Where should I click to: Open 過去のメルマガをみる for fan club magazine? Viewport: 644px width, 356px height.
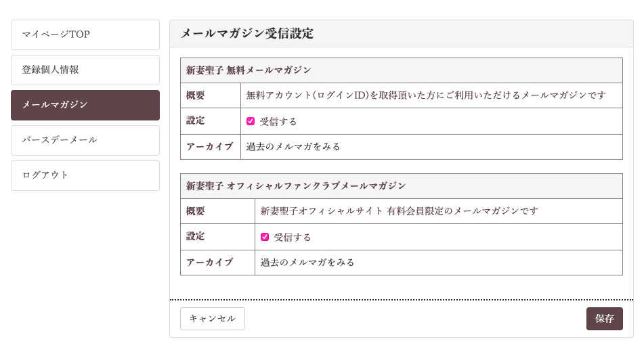pos(307,263)
